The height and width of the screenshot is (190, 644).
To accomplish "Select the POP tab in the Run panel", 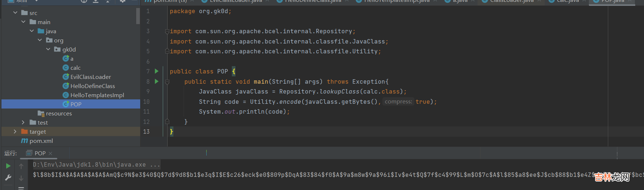I will click(40, 153).
